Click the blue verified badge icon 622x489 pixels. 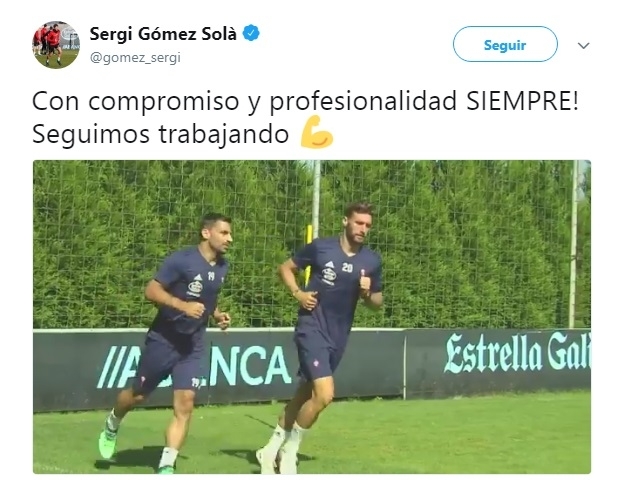[x=251, y=33]
